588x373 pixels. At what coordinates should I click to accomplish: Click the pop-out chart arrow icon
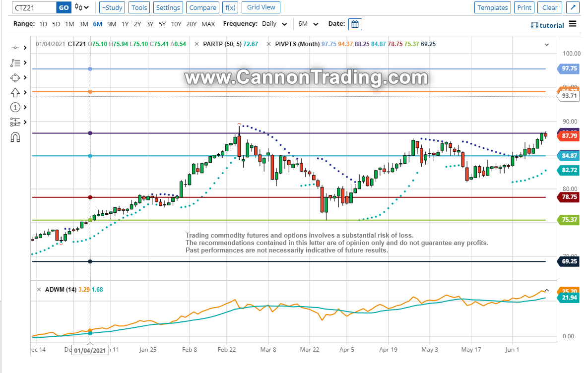[x=573, y=7]
